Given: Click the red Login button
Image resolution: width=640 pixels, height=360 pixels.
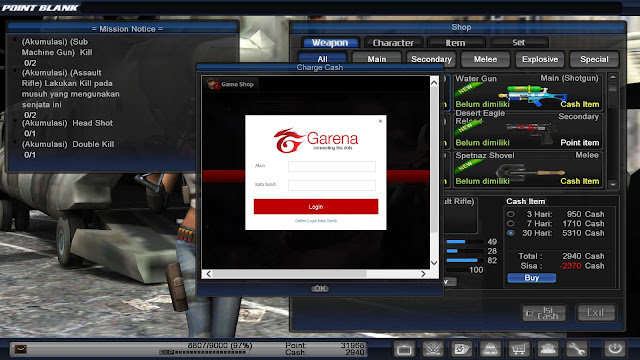Looking at the screenshot, I should [x=316, y=207].
